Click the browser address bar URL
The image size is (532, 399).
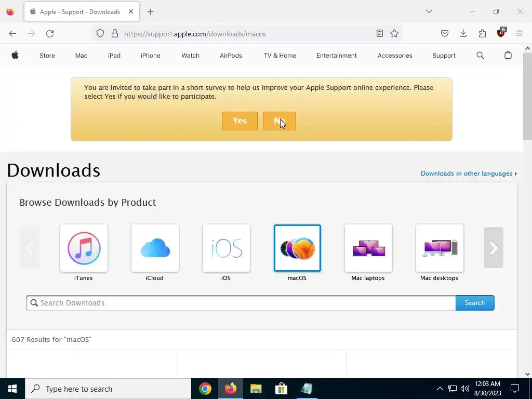(195, 34)
